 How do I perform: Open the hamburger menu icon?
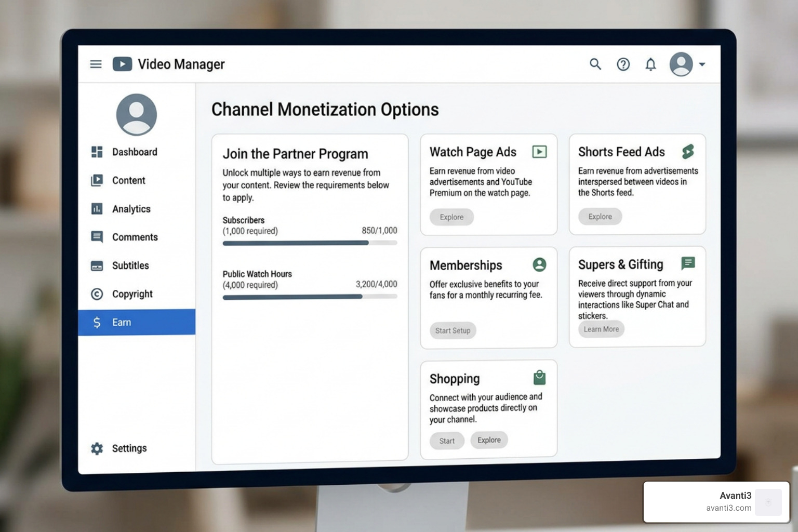(x=96, y=64)
